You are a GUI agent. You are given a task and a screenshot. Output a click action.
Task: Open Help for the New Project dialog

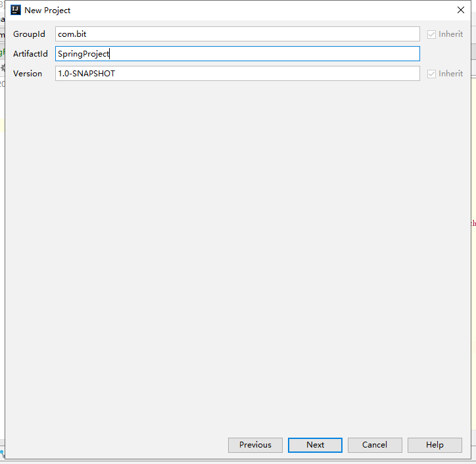click(x=435, y=445)
